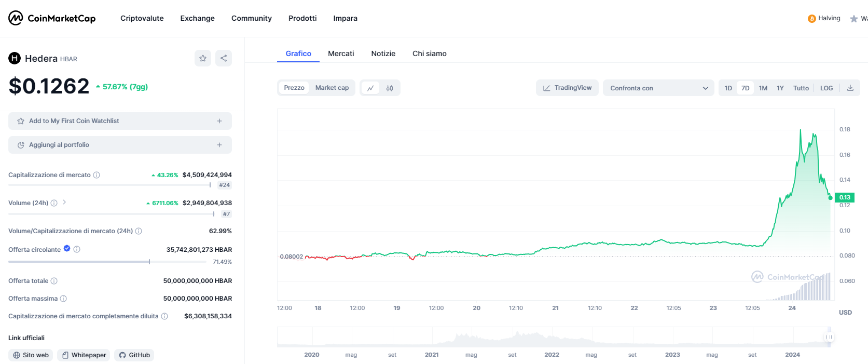Show info for Volume (24h)
This screenshot has height=364, width=868.
coord(54,203)
